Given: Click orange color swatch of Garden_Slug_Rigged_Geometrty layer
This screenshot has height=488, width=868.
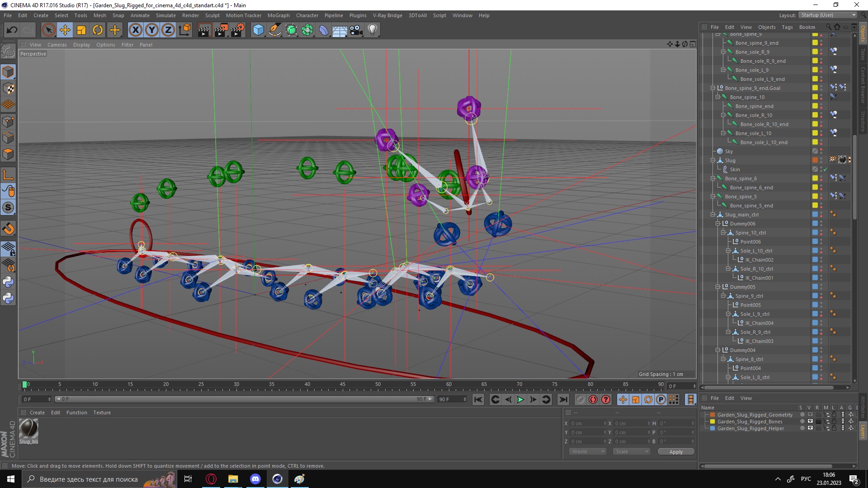Looking at the screenshot, I should click(x=712, y=415).
